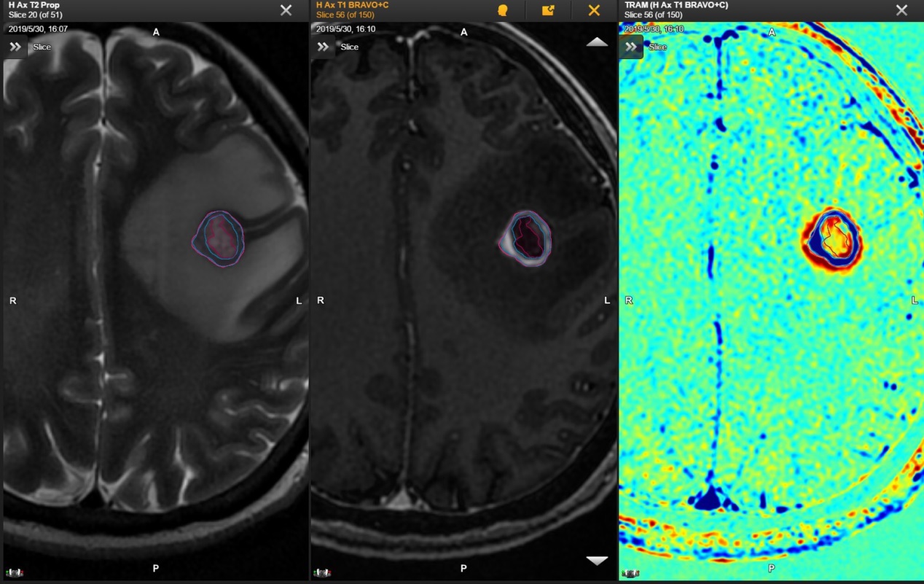The height and width of the screenshot is (584, 924).
Task: Close the H Ax T1 BRAVO+C panel
Action: [x=594, y=10]
